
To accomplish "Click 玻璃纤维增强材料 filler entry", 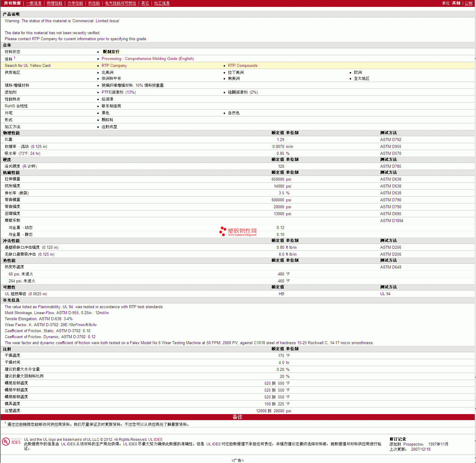I will point(132,86).
